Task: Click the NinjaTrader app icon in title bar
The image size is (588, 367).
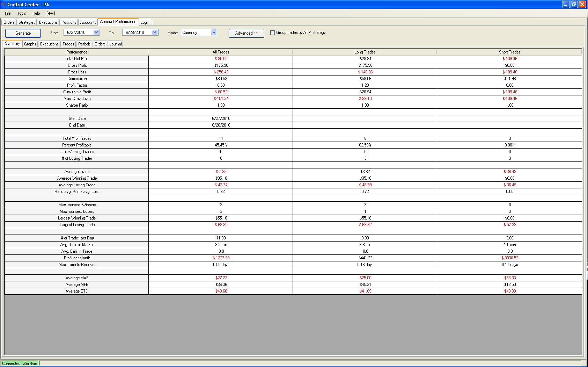Action: [x=4, y=5]
